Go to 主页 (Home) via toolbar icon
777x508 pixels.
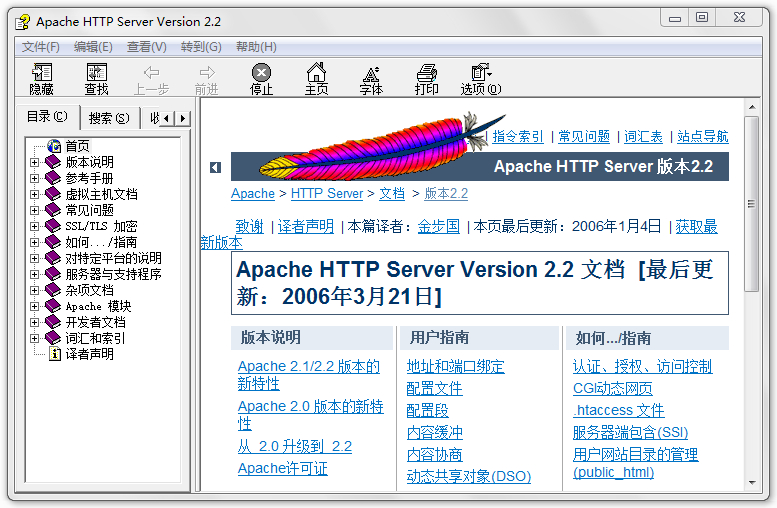316,72
